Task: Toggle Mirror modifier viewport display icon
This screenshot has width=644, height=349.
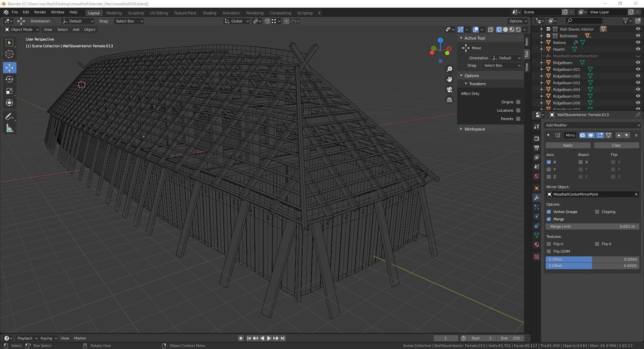Action: [591, 135]
